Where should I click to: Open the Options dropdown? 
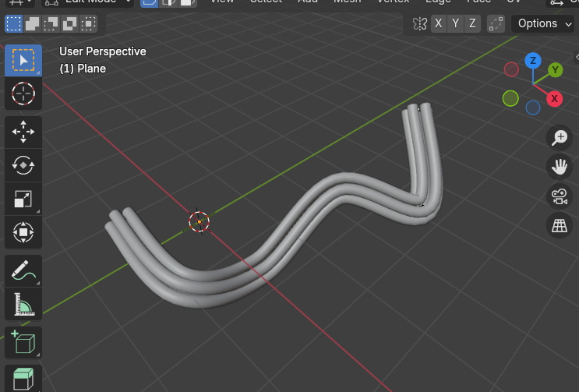point(543,23)
